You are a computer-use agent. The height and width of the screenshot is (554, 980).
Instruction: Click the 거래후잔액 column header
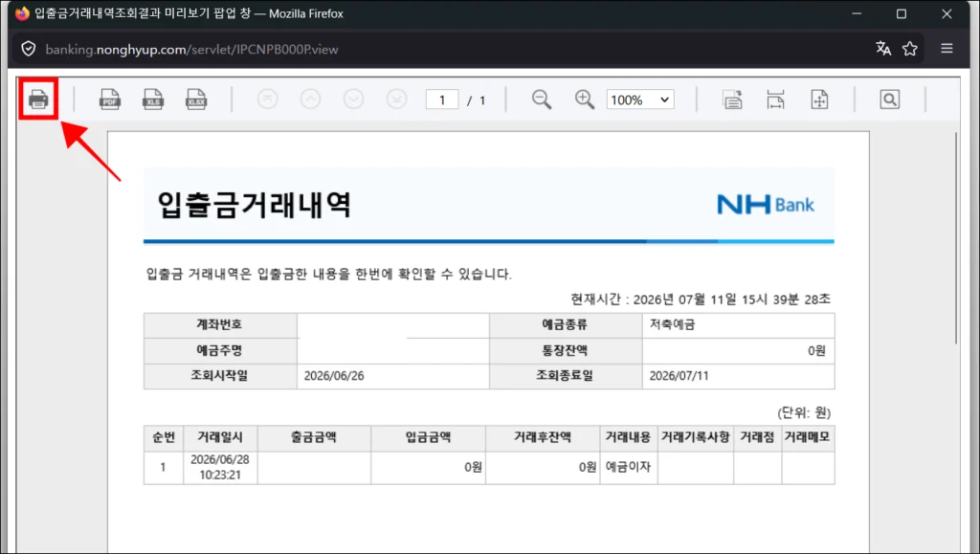pyautogui.click(x=543, y=437)
